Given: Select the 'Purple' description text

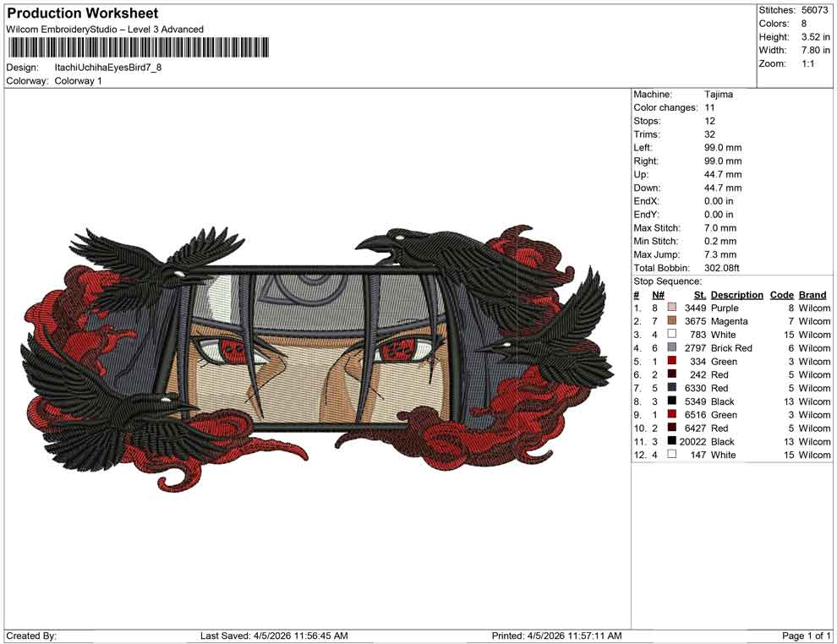Looking at the screenshot, I should click(x=725, y=308).
